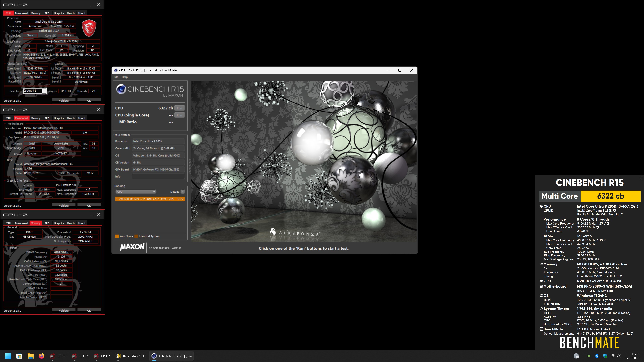
Task: Click the Motherboard icon in BenchMate panel
Action: pyautogui.click(x=541, y=286)
